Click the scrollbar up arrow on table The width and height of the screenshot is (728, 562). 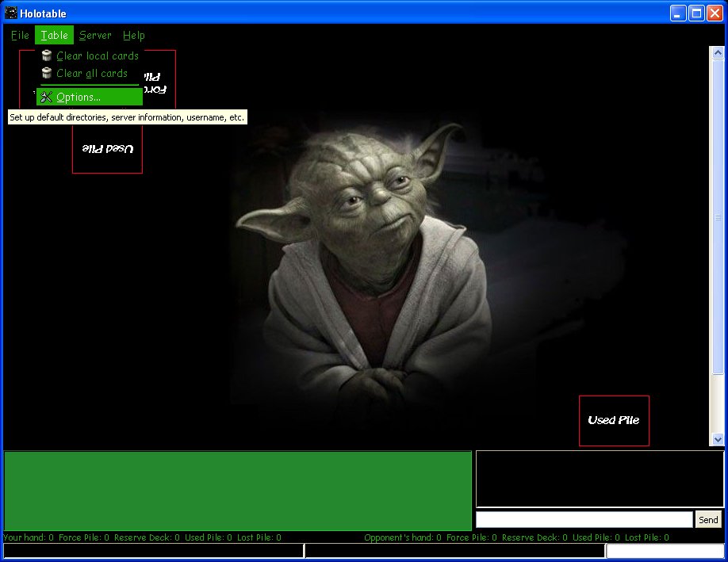pyautogui.click(x=718, y=52)
